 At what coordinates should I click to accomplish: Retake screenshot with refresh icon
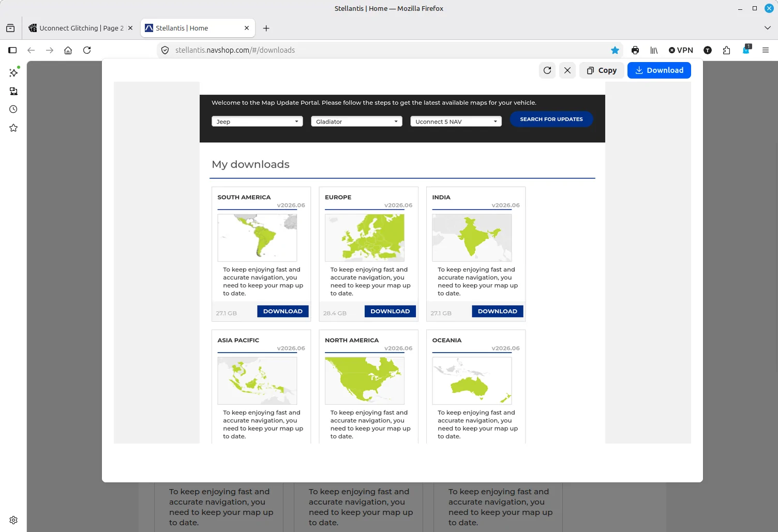547,70
